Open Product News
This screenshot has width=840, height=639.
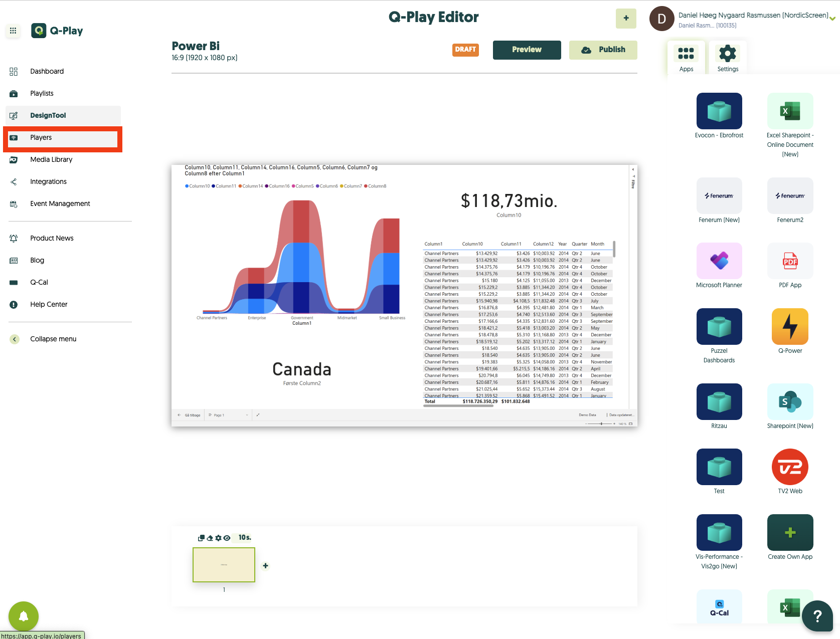tap(52, 238)
